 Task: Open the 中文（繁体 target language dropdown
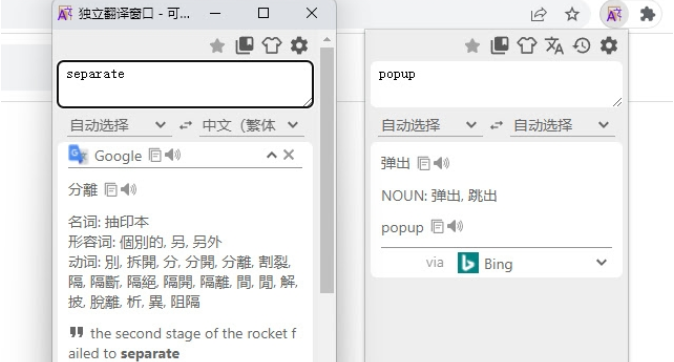(251, 126)
